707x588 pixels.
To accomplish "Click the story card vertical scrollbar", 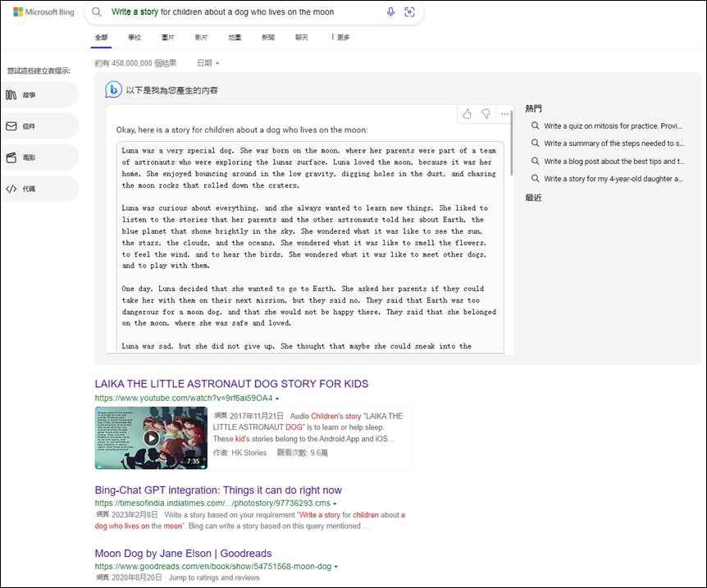I will 511,144.
